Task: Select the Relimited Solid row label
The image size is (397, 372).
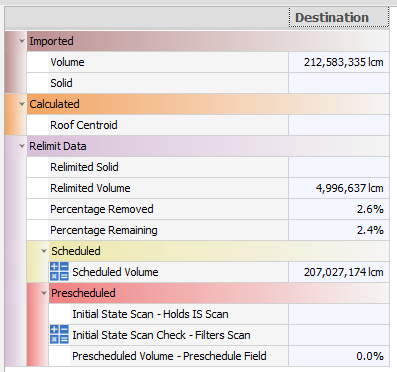Action: 84,167
